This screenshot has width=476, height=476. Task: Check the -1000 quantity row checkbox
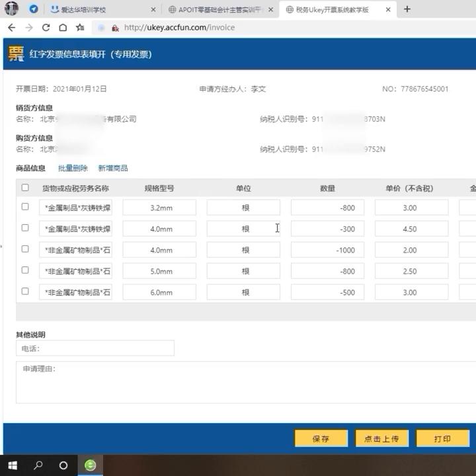tap(25, 249)
